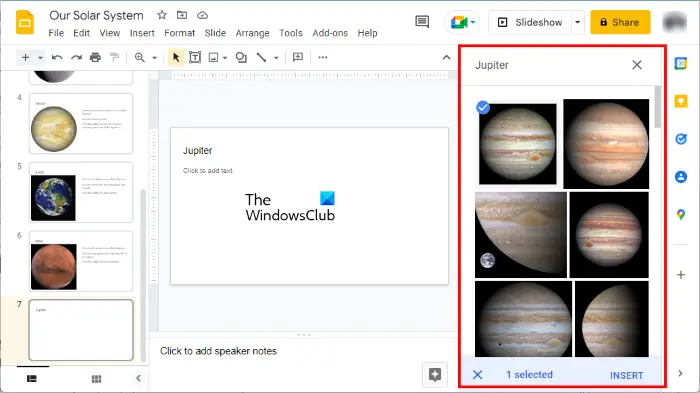The width and height of the screenshot is (700, 393).
Task: Check the cloud save status icon
Action: [x=202, y=15]
